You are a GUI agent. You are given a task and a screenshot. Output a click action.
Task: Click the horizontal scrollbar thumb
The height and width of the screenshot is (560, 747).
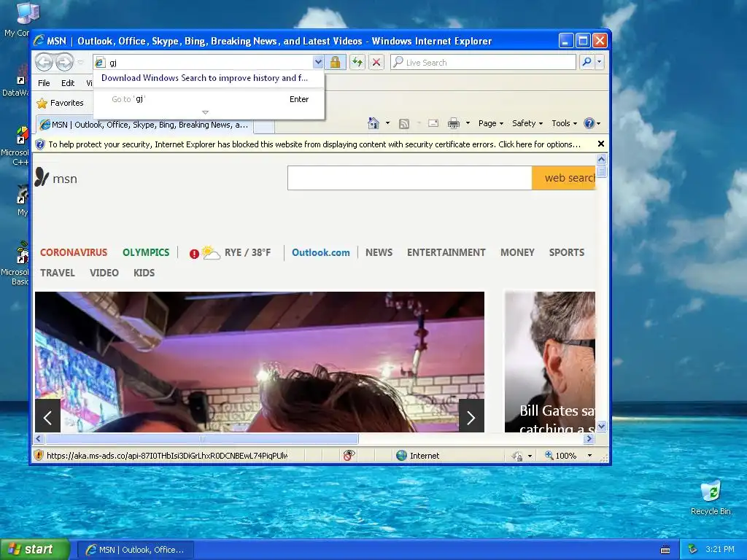pyautogui.click(x=201, y=438)
